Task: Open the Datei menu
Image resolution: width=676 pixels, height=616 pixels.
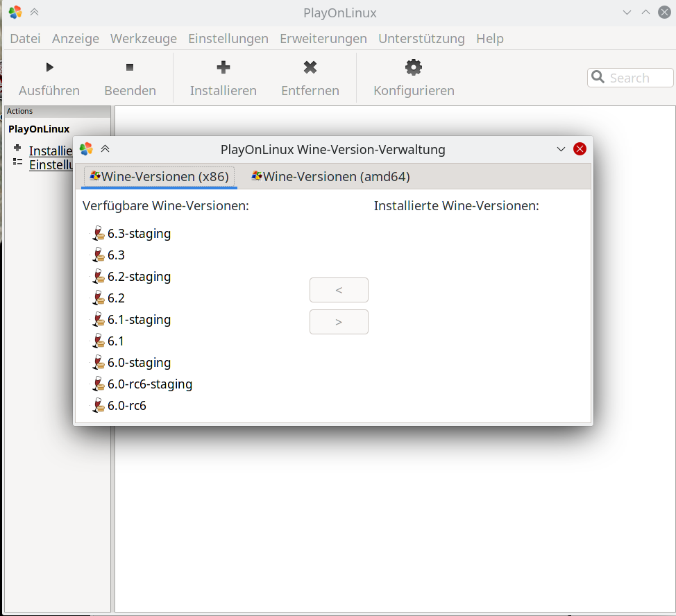Action: pyautogui.click(x=26, y=39)
